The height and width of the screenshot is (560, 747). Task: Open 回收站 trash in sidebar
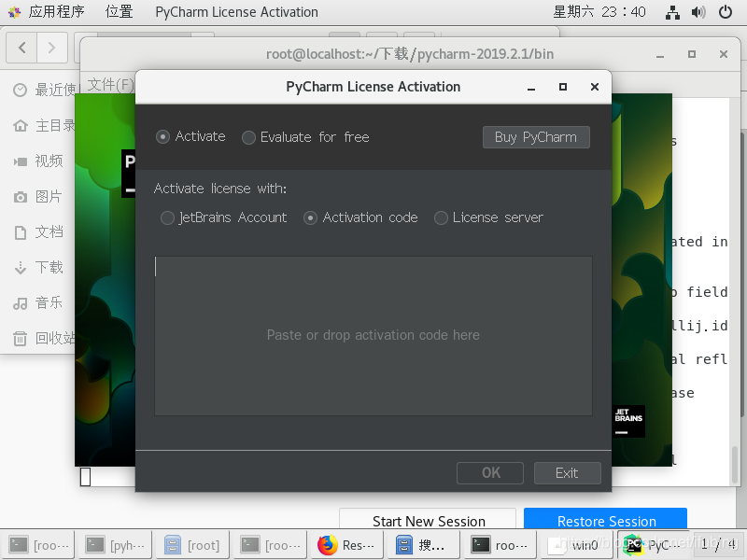[44, 338]
